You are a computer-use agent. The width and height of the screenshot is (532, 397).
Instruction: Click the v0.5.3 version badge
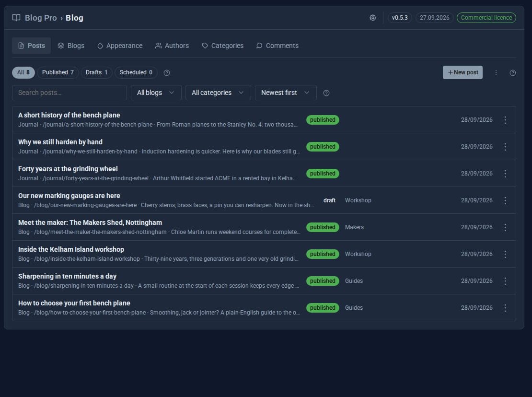tap(400, 18)
